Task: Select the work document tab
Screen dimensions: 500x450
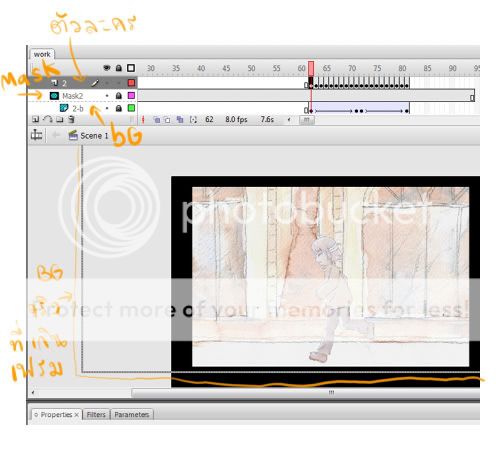Action: point(42,54)
